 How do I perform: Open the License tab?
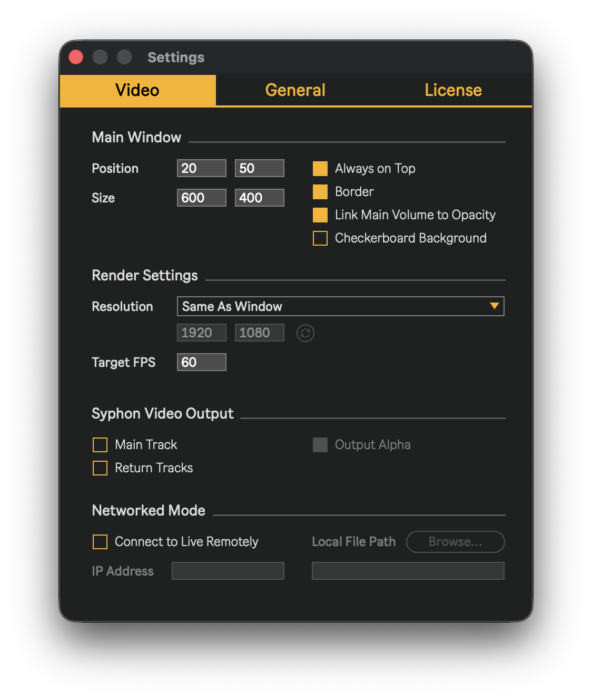[453, 90]
